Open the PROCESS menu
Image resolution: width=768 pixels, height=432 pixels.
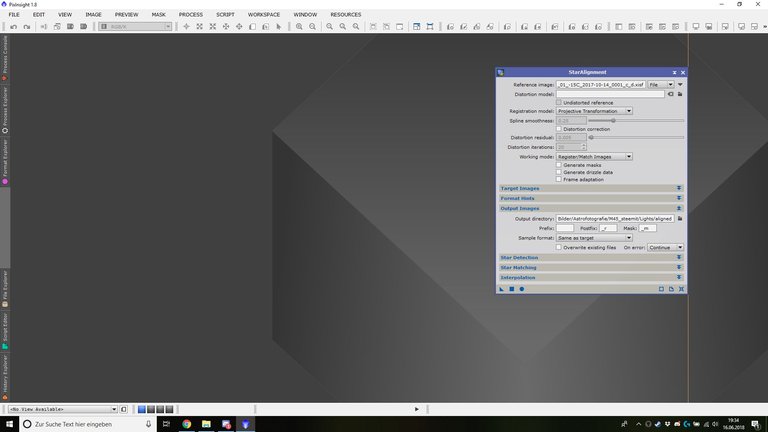pyautogui.click(x=190, y=15)
